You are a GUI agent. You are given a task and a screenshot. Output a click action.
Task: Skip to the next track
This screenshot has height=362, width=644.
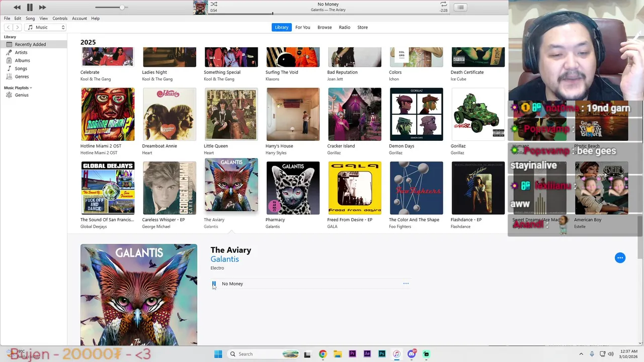tap(42, 7)
